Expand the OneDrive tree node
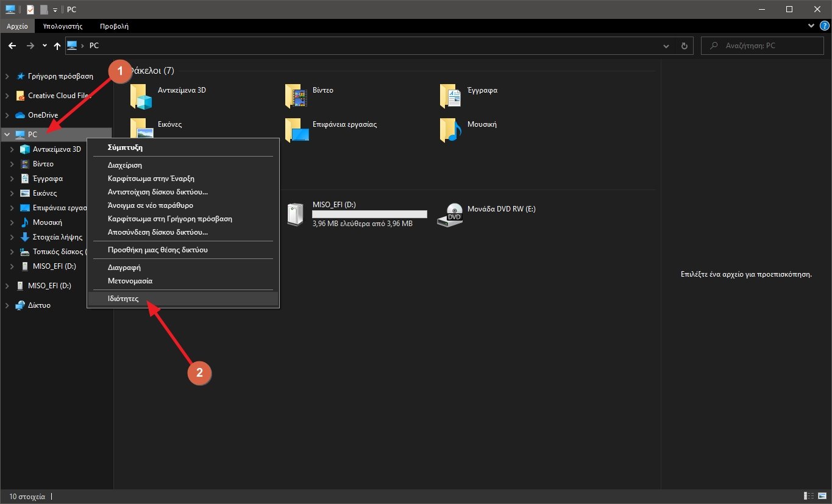 click(x=7, y=115)
